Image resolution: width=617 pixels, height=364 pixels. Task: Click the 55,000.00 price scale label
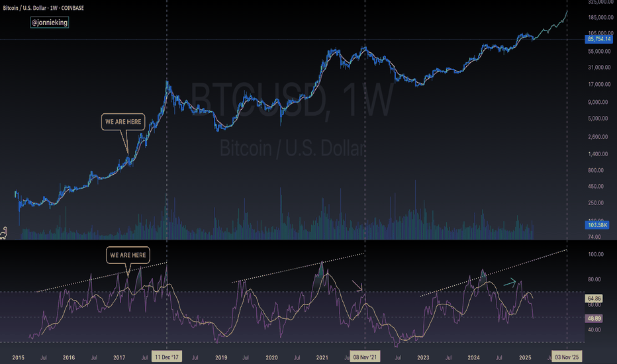click(x=599, y=52)
